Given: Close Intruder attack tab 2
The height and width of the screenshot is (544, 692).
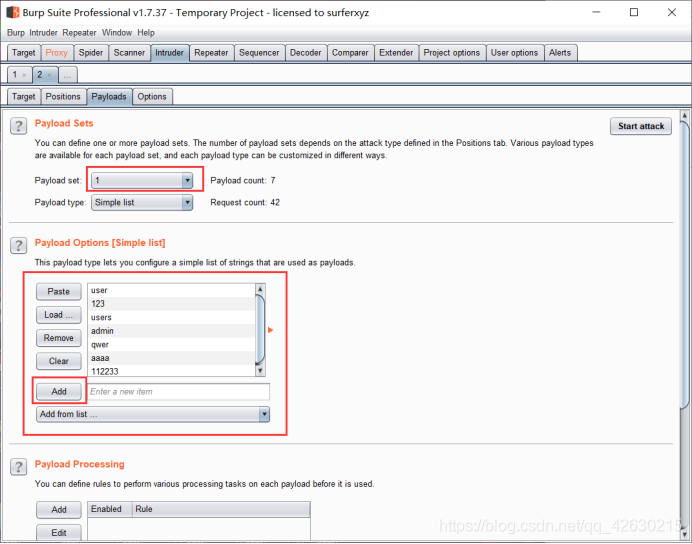Looking at the screenshot, I should pos(49,75).
